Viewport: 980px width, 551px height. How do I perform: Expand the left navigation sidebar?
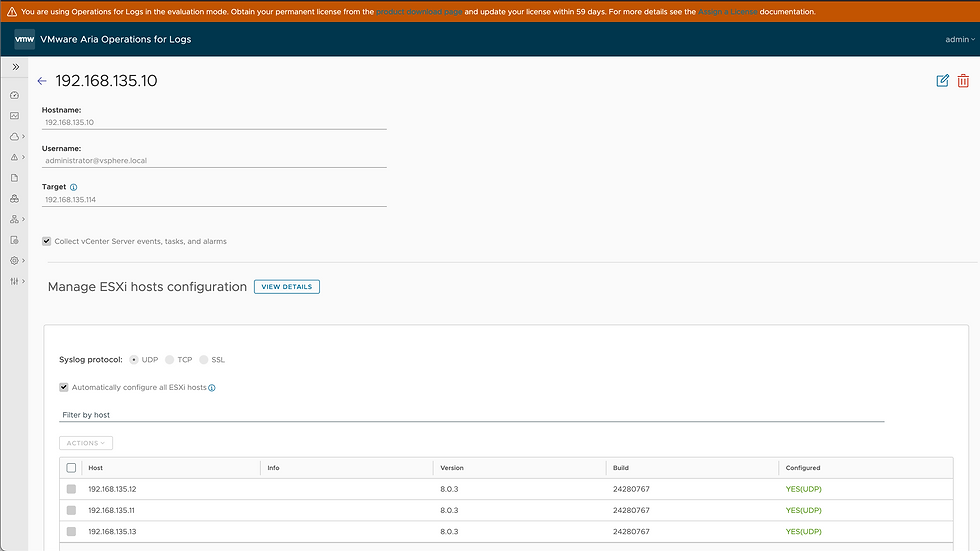click(x=16, y=67)
